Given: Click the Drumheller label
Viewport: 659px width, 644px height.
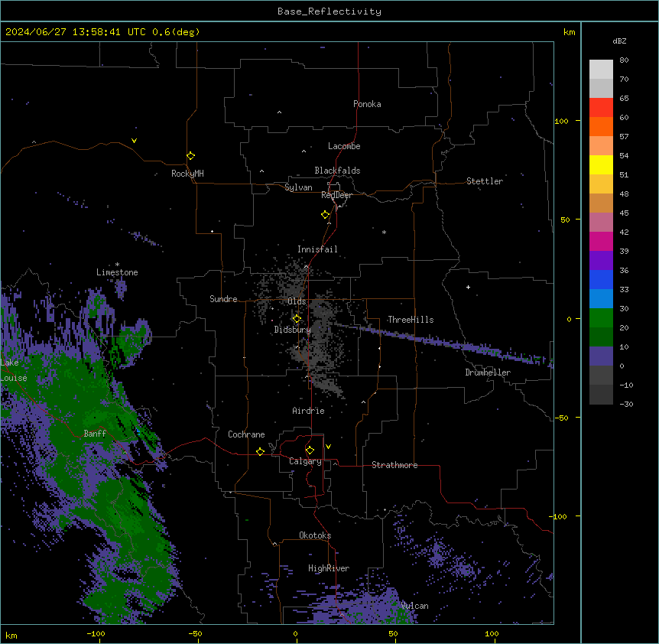Looking at the screenshot, I should click(x=488, y=372).
